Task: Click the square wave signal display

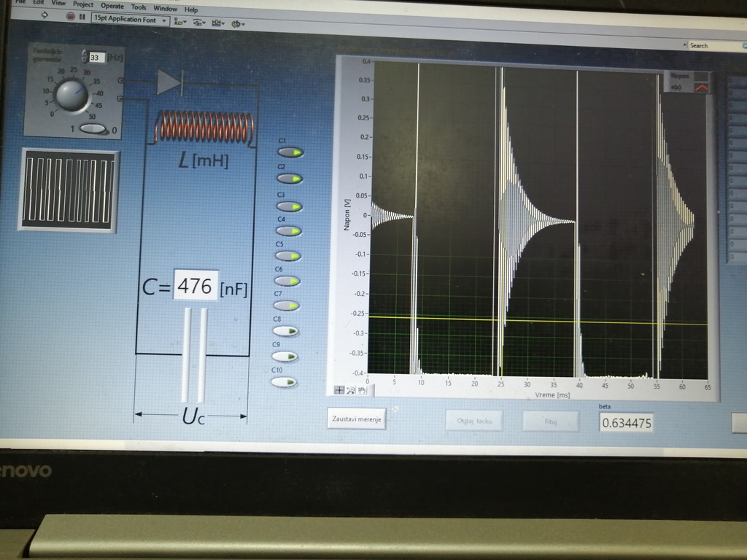Action: [69, 190]
